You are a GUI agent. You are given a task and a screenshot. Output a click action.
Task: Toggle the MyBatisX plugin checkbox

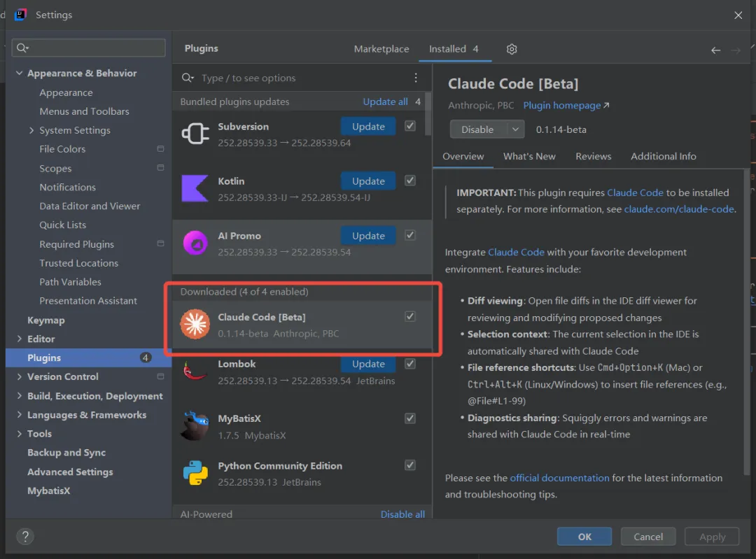click(x=409, y=418)
